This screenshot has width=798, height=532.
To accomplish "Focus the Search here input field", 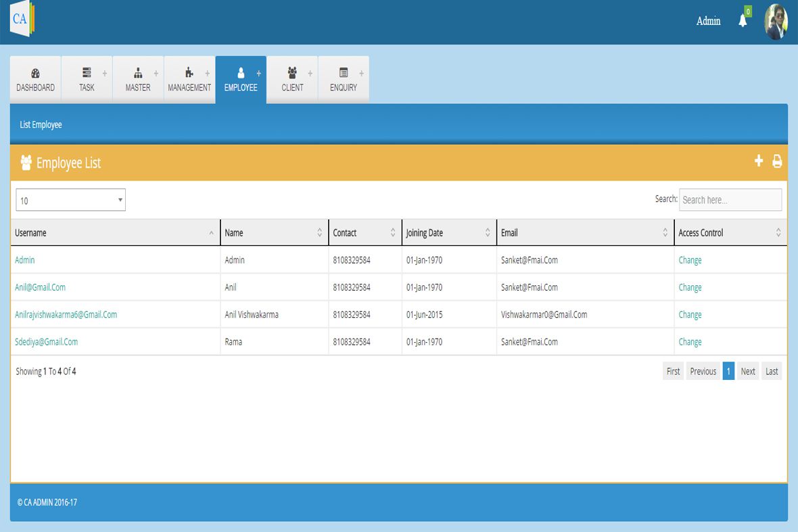I will click(730, 200).
